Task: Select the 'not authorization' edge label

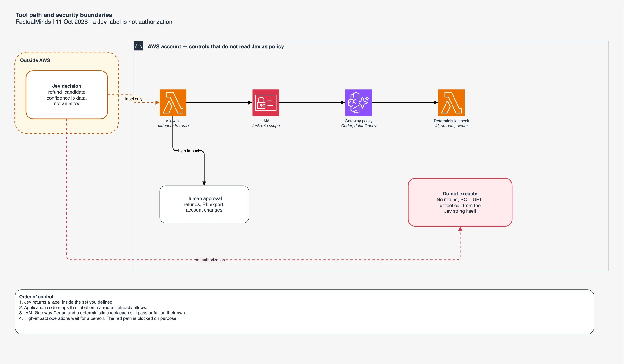Action: click(209, 260)
